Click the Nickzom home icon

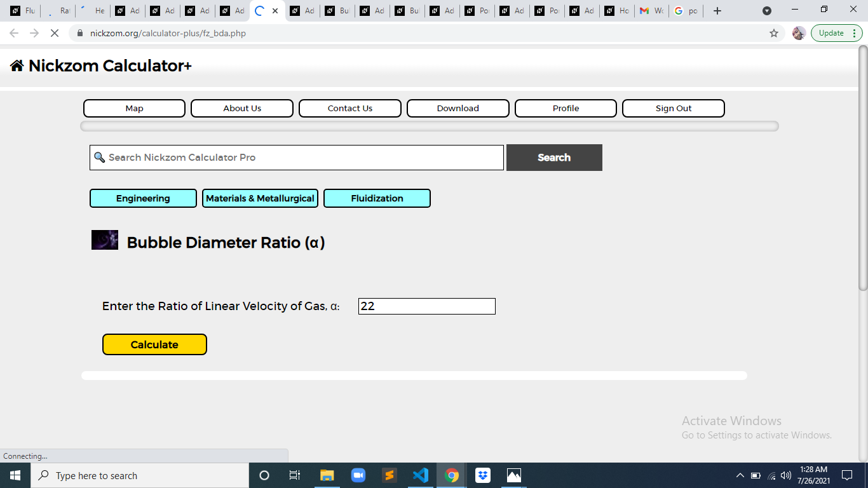17,65
